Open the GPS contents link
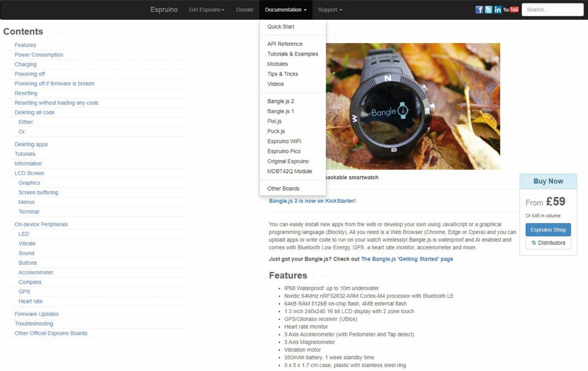 pyautogui.click(x=24, y=292)
